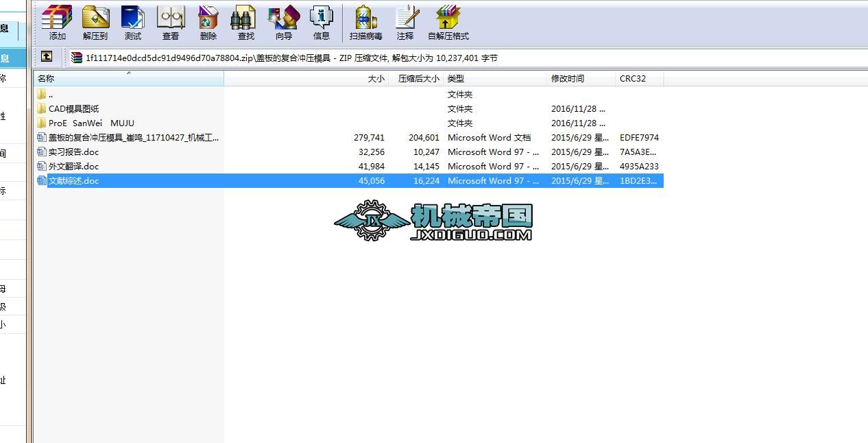Select the file 文献综述.doc
This screenshot has width=868, height=443.
[73, 180]
